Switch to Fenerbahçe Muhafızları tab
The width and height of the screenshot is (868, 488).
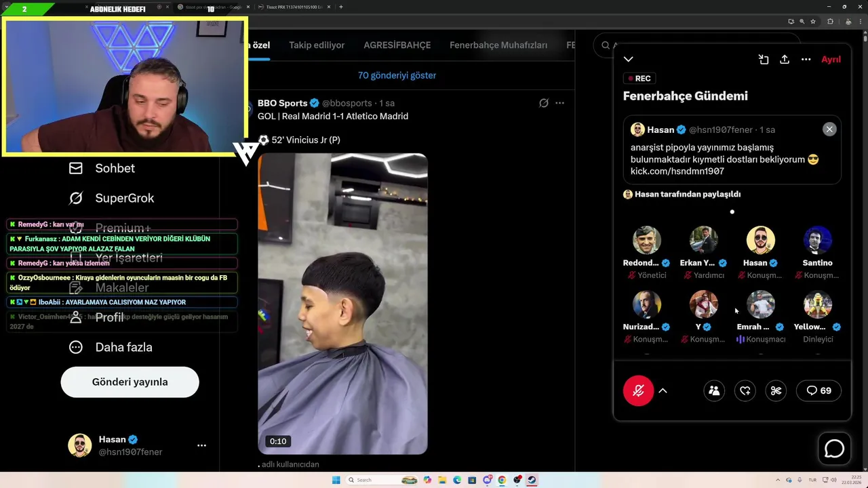click(x=498, y=45)
